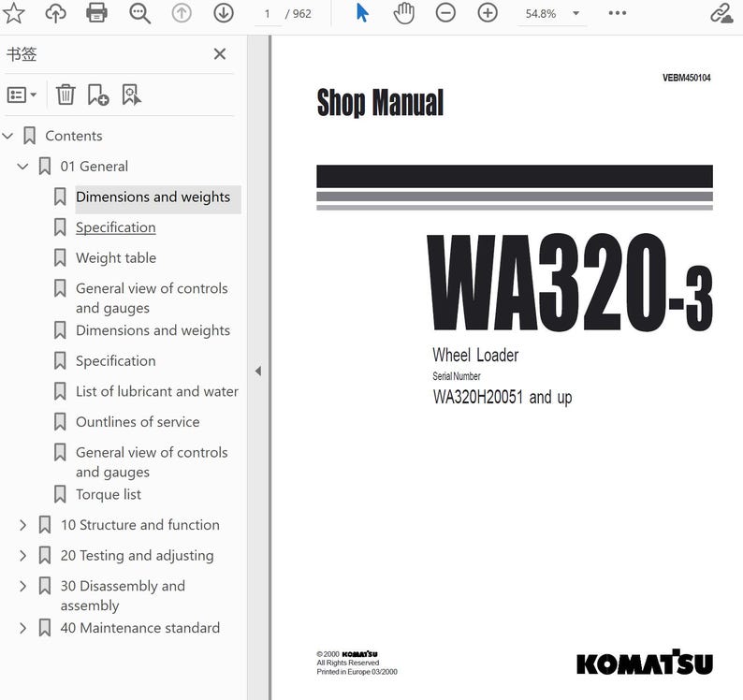
Task: Open the Torque list bookmark
Action: (109, 494)
